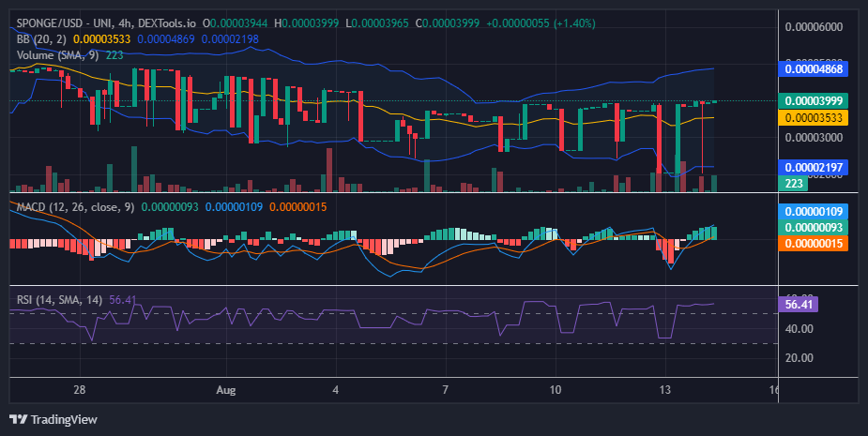This screenshot has width=868, height=436.
Task: Click the lower band price tag 0.00002197
Action: click(814, 167)
